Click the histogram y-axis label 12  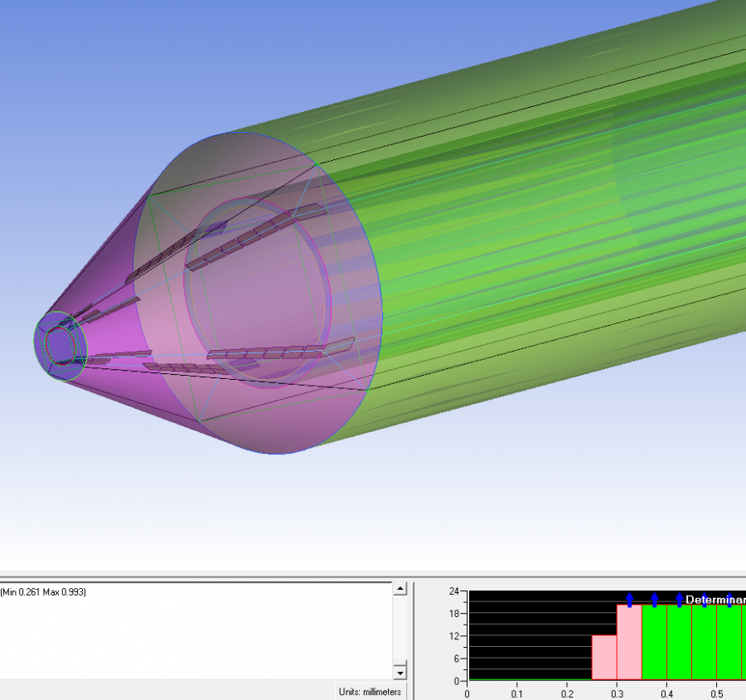coord(454,636)
